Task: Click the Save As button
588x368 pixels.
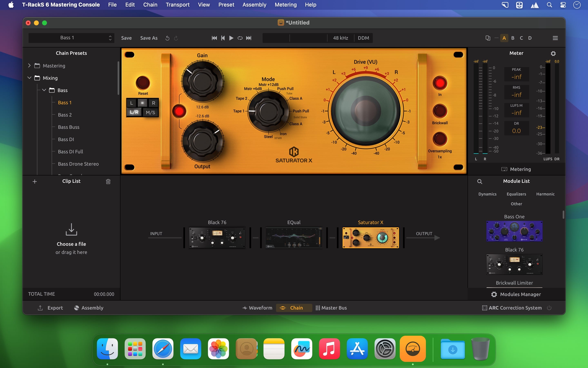Action: point(149,38)
